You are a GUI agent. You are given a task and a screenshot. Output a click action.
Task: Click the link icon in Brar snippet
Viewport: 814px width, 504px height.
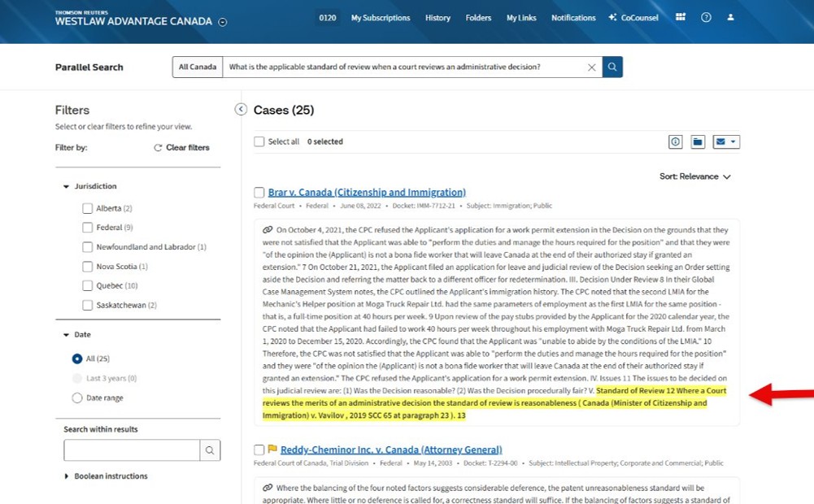(268, 229)
